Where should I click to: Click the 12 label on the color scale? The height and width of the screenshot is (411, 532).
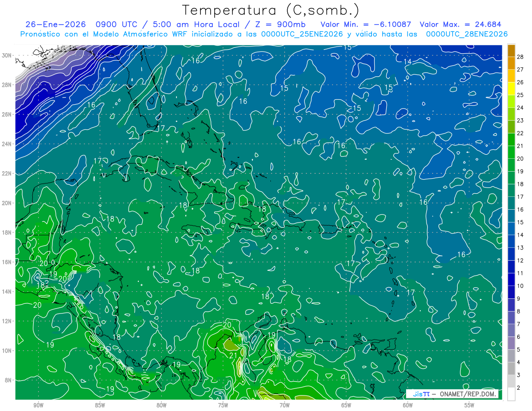[520, 260]
